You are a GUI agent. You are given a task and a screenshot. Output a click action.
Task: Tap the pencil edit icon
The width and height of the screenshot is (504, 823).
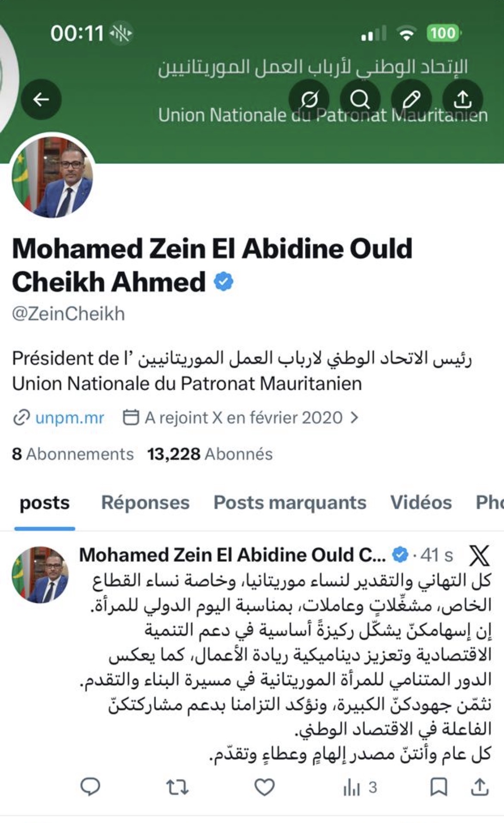[x=411, y=100]
